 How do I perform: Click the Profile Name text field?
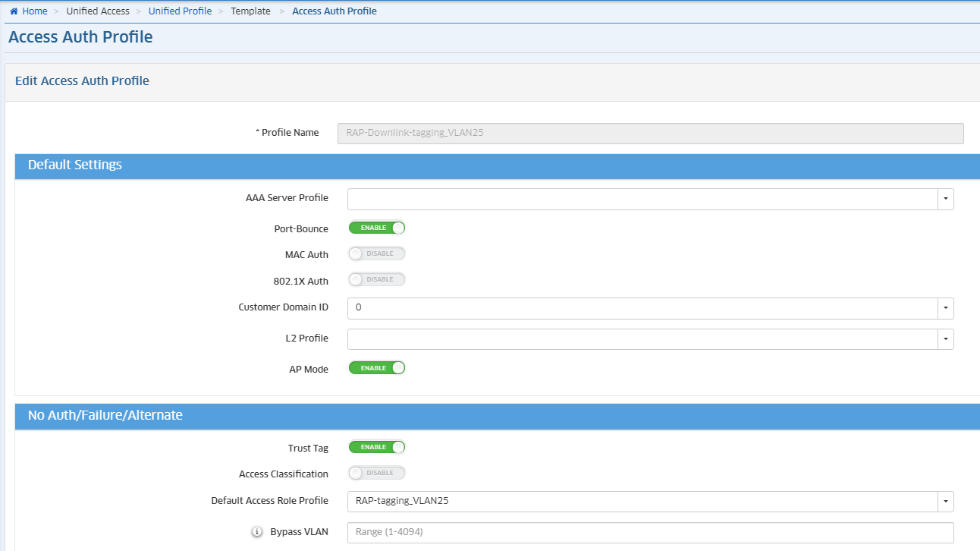650,133
